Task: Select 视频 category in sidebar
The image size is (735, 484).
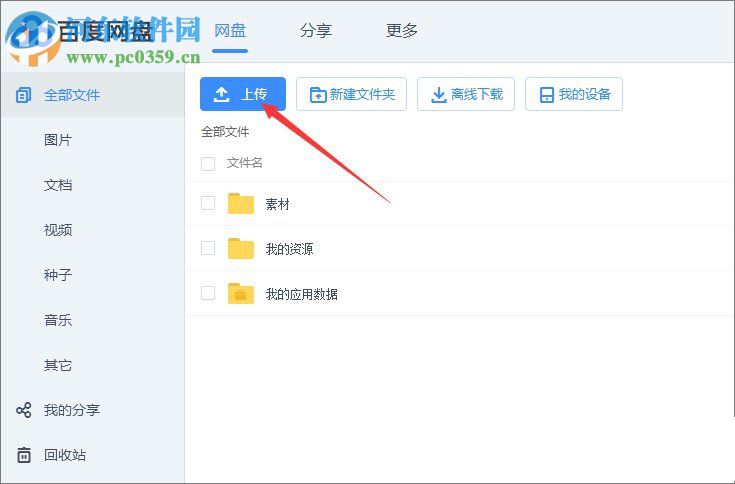Action: 58,230
